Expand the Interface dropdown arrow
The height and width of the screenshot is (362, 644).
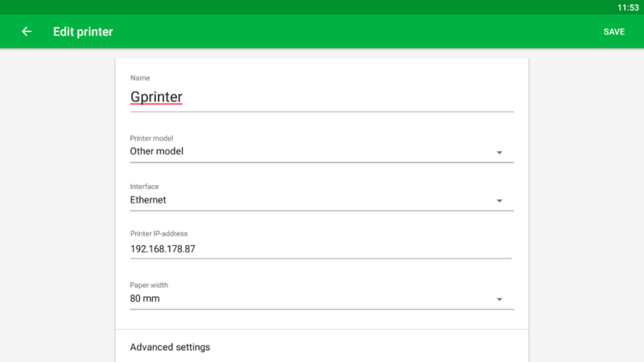click(x=499, y=200)
